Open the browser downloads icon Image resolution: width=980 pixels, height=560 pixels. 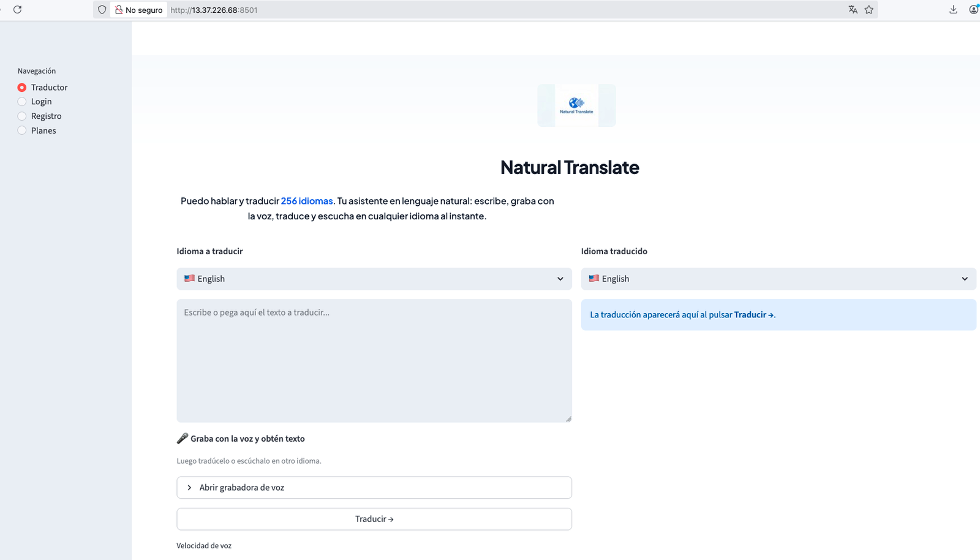[953, 10]
